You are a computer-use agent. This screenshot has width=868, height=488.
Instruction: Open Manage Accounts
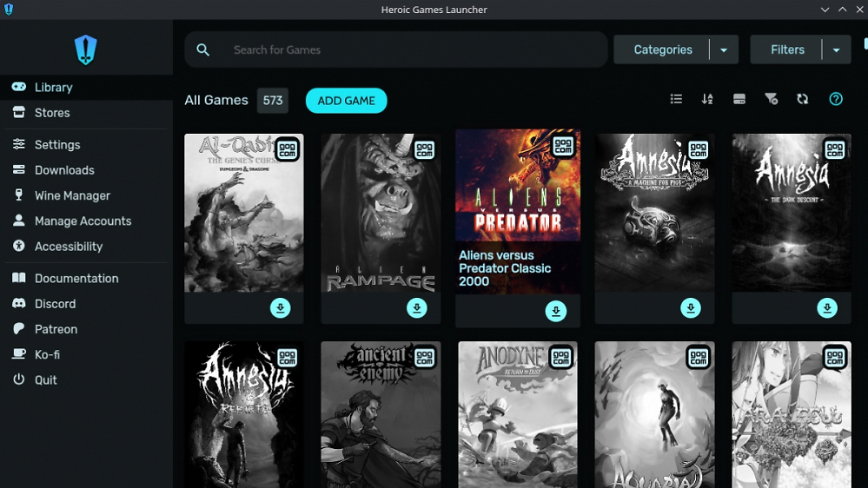pyautogui.click(x=86, y=221)
